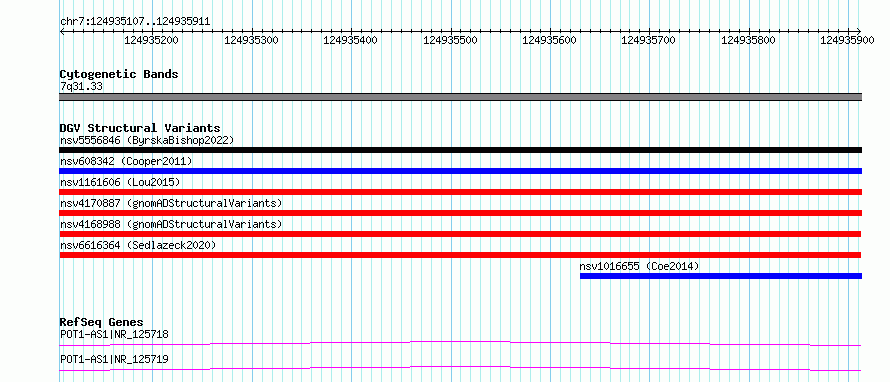Screen dimensions: 890x382
Task: Select ruler position 124935400
Action: coord(350,40)
